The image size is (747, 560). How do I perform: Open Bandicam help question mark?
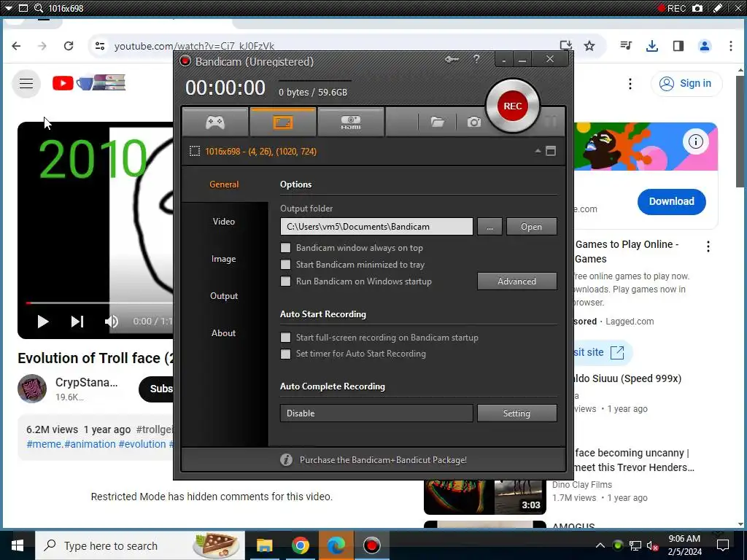click(476, 59)
